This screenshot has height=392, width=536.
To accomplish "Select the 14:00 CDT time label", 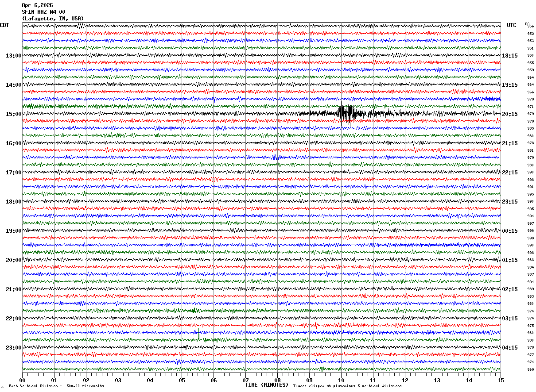I will click(x=13, y=85).
